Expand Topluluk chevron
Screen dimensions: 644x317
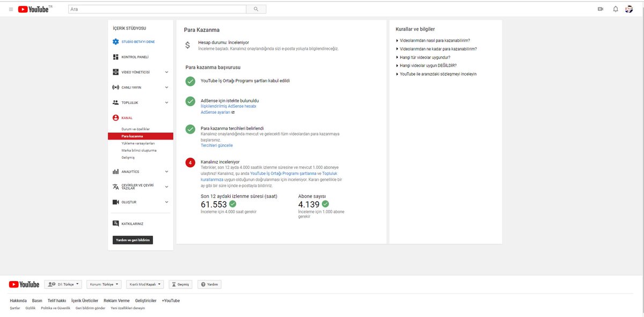coord(167,102)
